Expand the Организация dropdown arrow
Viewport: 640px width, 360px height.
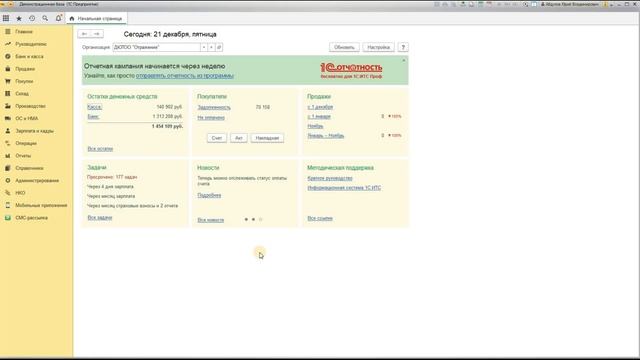click(x=204, y=47)
